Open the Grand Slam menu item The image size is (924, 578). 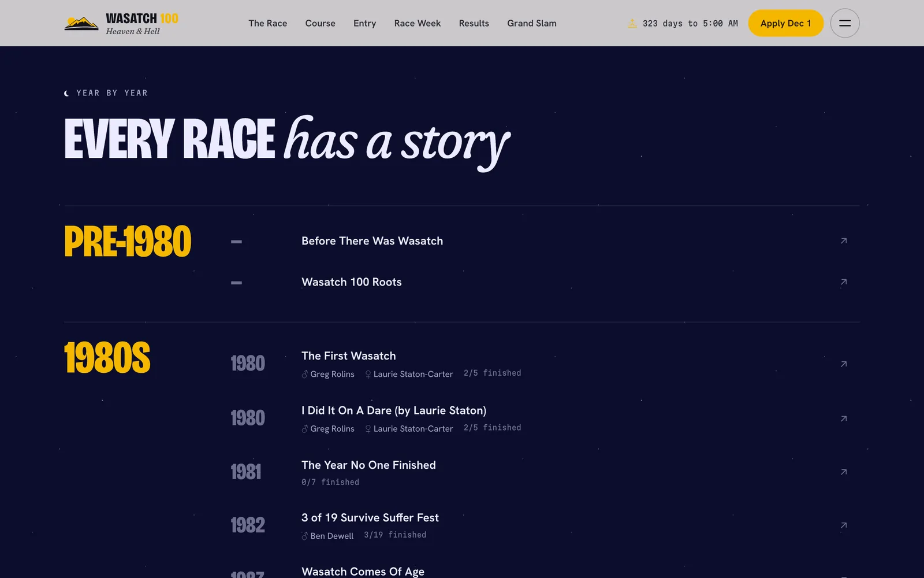click(x=532, y=23)
